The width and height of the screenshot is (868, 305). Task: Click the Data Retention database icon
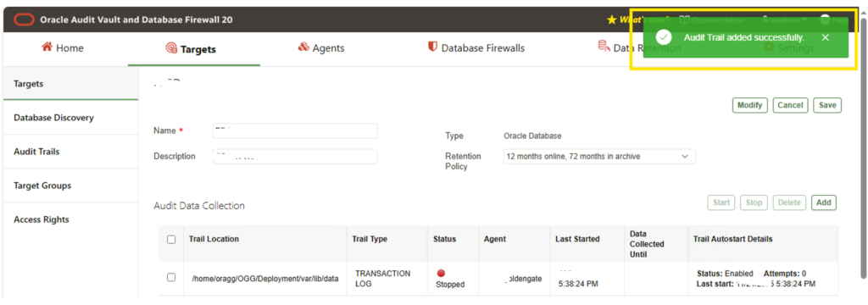604,47
